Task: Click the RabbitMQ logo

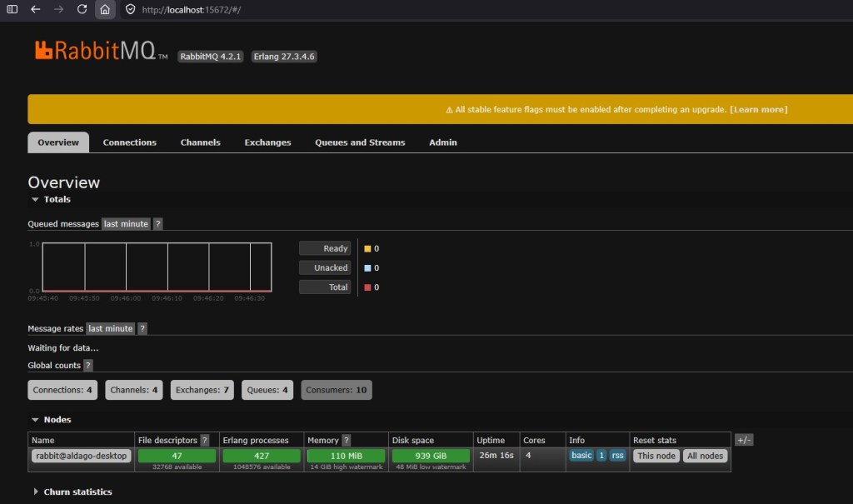Action: [x=95, y=52]
